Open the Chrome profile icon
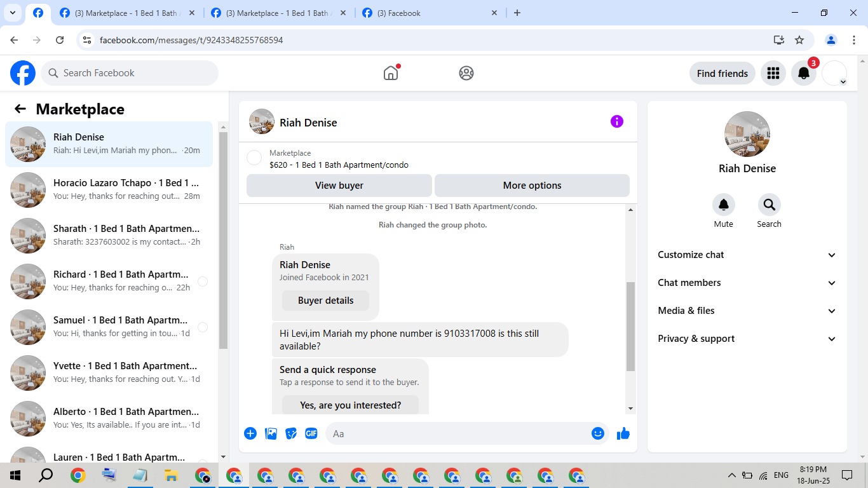This screenshot has height=488, width=868. pyautogui.click(x=831, y=40)
